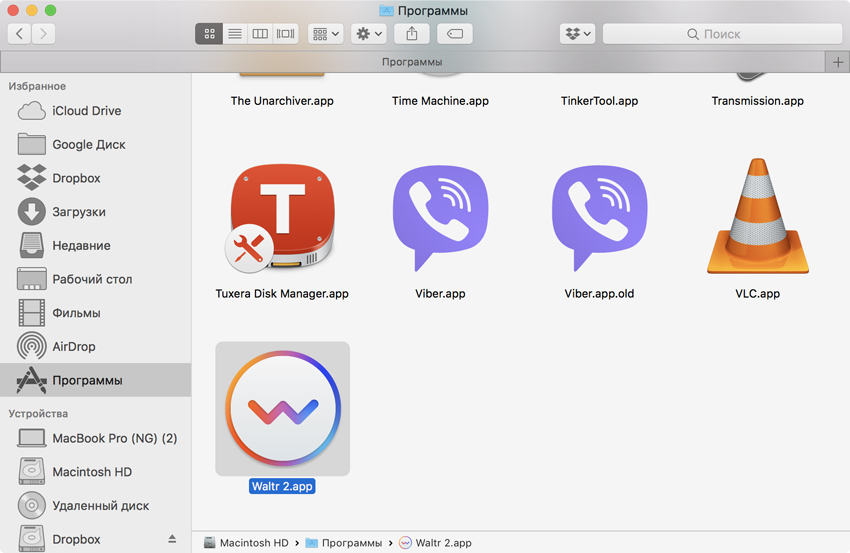Open the Waltr 2 app icon
Viewport: 850px width, 553px height.
click(282, 410)
